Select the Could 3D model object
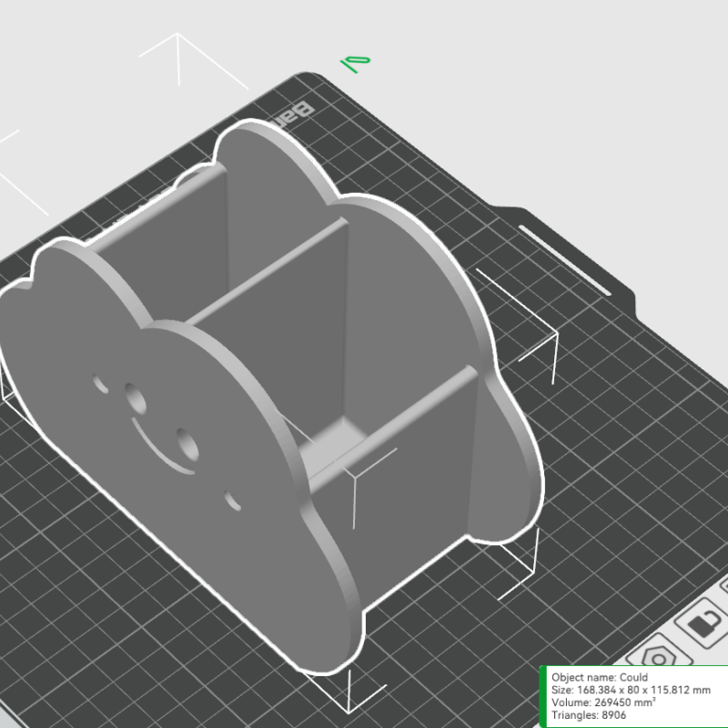The height and width of the screenshot is (728, 728). point(274,395)
